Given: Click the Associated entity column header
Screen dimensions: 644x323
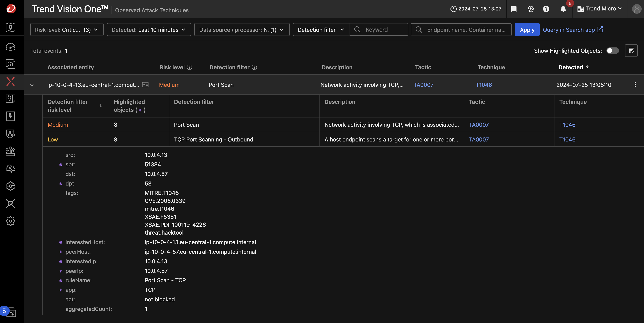Looking at the screenshot, I should 70,67.
